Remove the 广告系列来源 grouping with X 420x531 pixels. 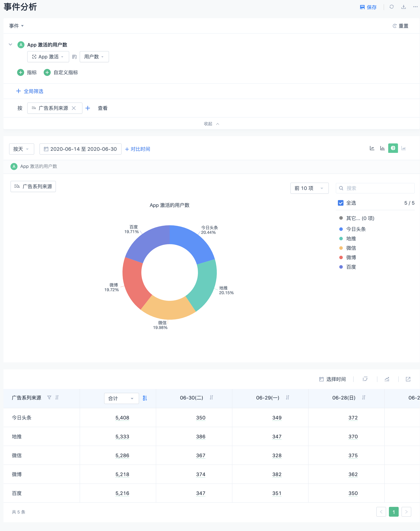(74, 108)
